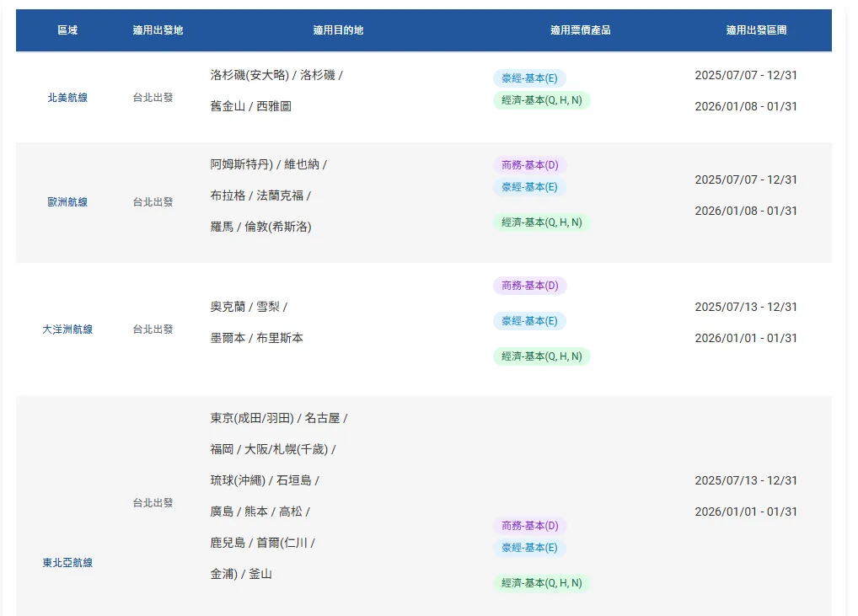
Task: Click the 豪經-基本(E) tag in 東北亞航線 row
Action: pos(529,548)
